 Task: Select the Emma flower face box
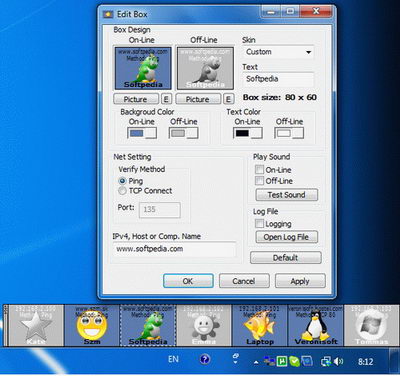(x=204, y=325)
